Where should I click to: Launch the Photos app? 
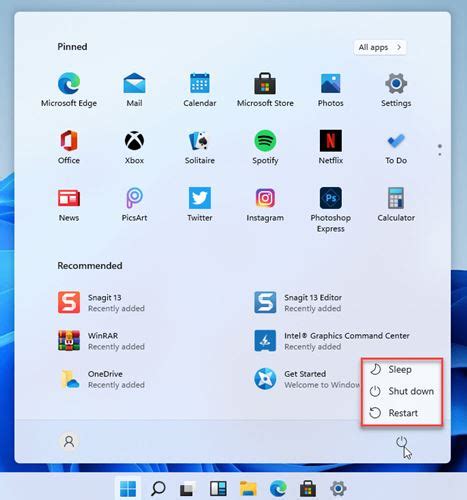pos(330,90)
